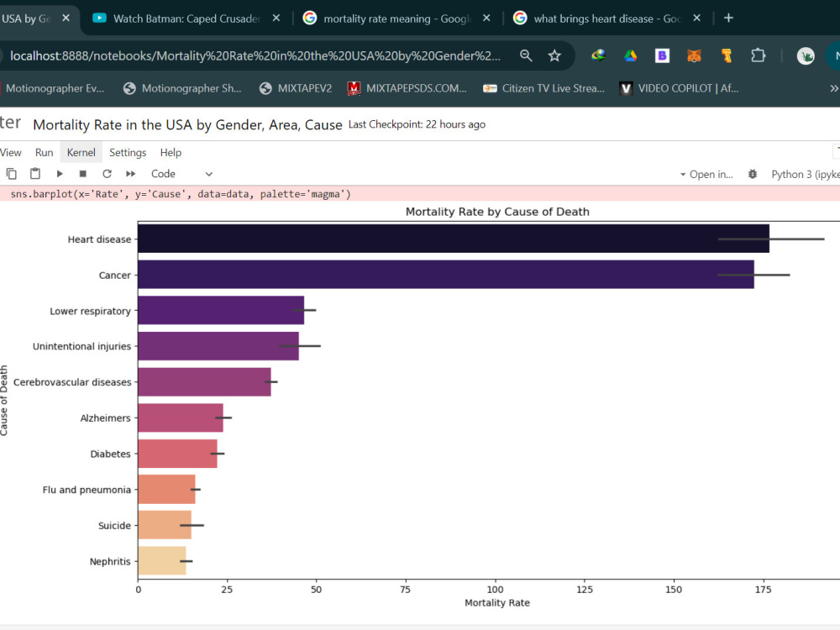The width and height of the screenshot is (840, 630).
Task: Select the Python 3 (ipykernel) kernel name
Action: coord(806,174)
